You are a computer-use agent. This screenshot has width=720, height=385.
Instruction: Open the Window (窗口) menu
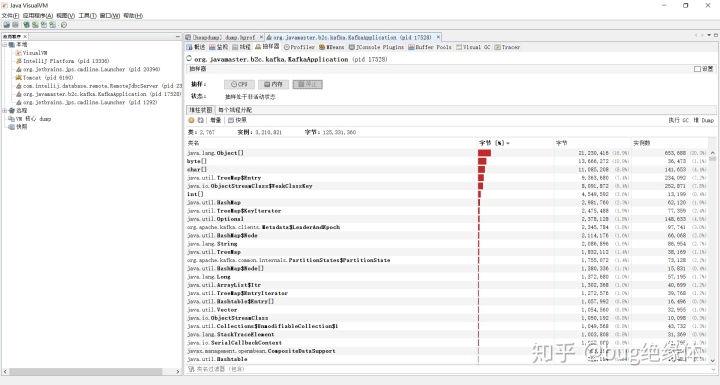pos(110,16)
